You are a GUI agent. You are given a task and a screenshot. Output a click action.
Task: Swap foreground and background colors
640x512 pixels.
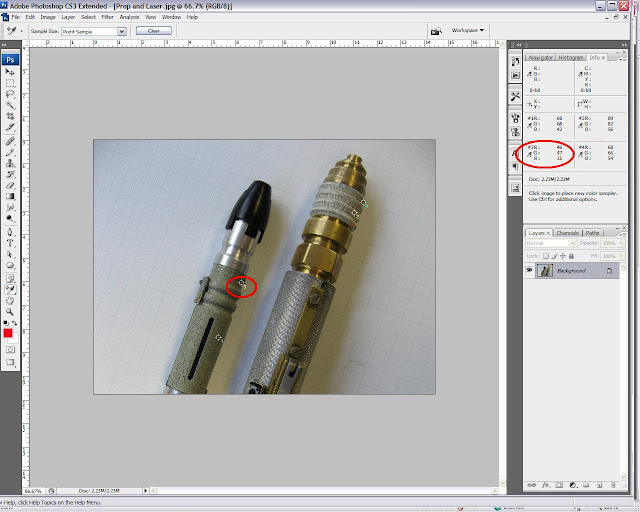pos(15,323)
